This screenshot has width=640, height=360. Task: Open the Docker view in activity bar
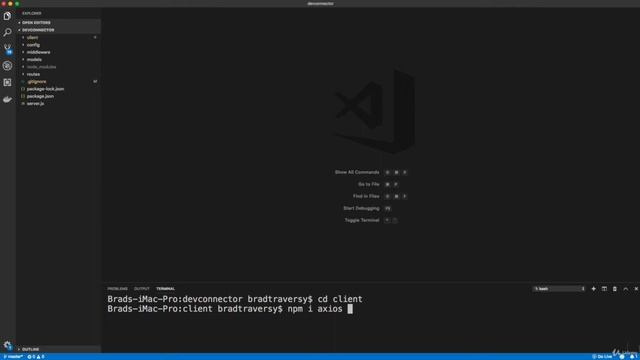coord(7,99)
